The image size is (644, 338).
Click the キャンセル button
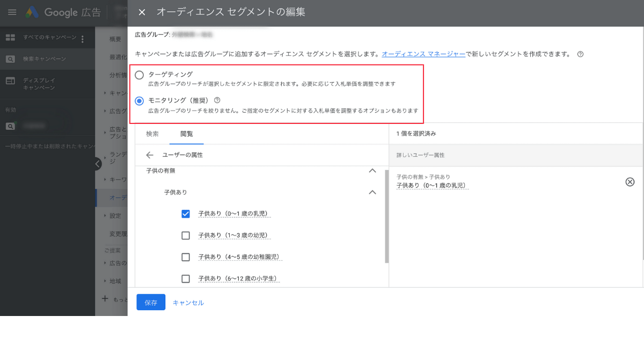pyautogui.click(x=188, y=303)
